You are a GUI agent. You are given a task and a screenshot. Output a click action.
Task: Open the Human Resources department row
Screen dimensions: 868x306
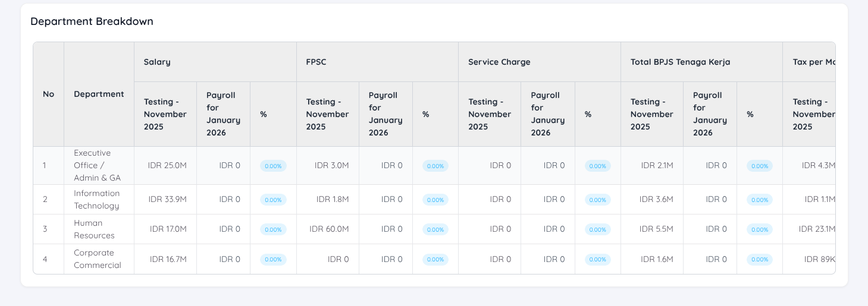(94, 229)
